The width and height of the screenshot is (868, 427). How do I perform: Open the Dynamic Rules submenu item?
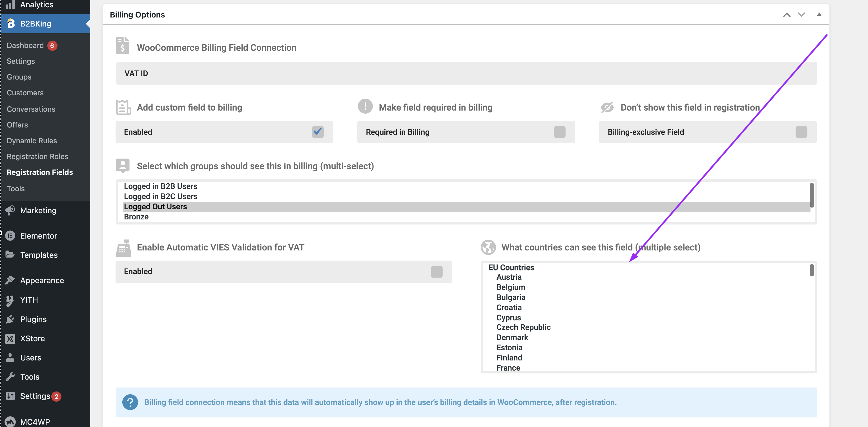coord(32,141)
